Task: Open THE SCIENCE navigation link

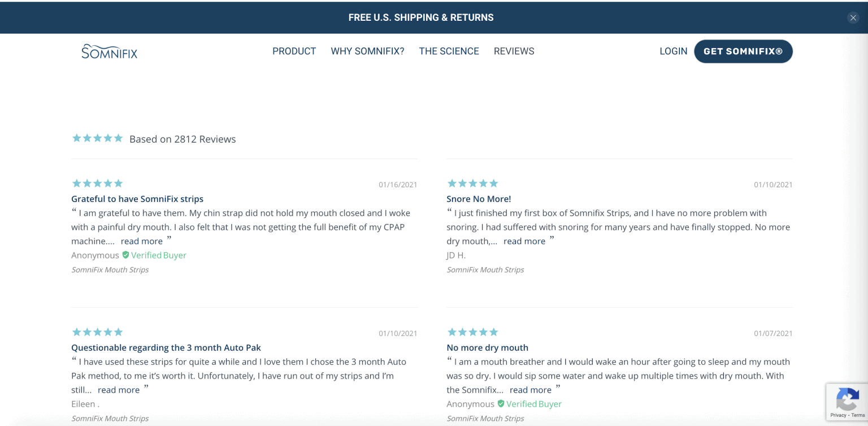Action: pyautogui.click(x=449, y=51)
